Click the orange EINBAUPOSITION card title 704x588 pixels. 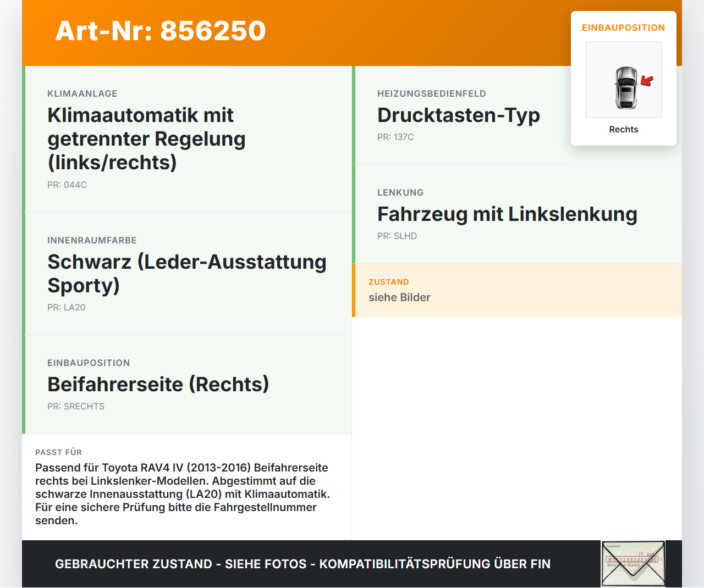(624, 27)
